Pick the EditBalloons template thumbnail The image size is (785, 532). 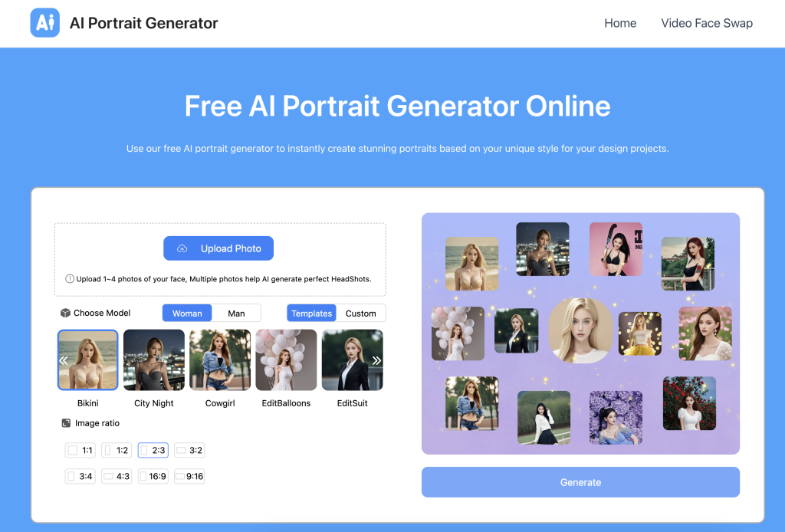(x=286, y=360)
